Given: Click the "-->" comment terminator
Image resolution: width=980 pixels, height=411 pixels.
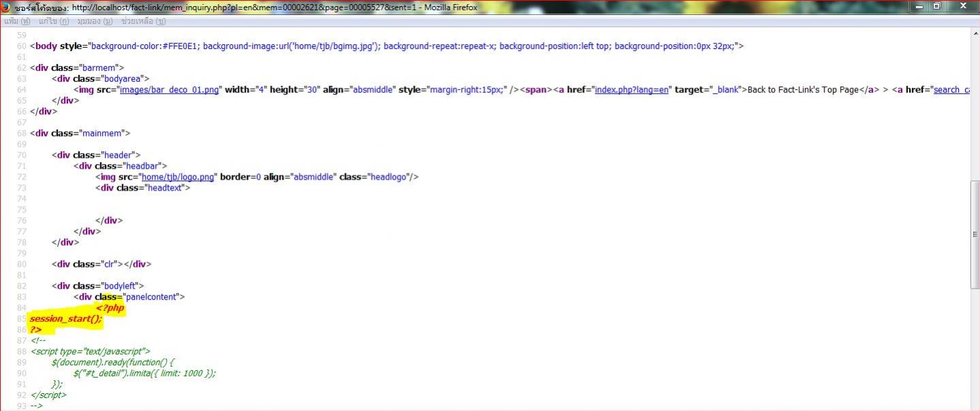Looking at the screenshot, I should click(37, 406).
